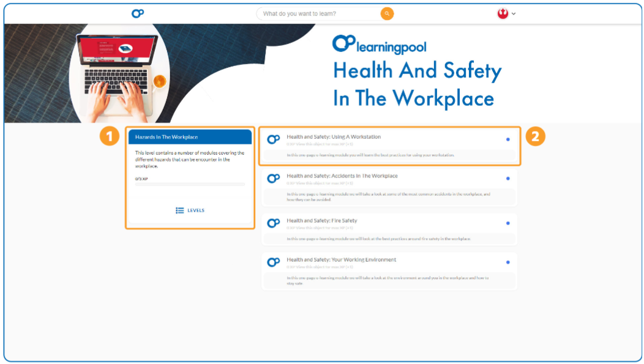Expand the user profile dropdown arrow
The width and height of the screenshot is (644, 364).
coord(514,13)
